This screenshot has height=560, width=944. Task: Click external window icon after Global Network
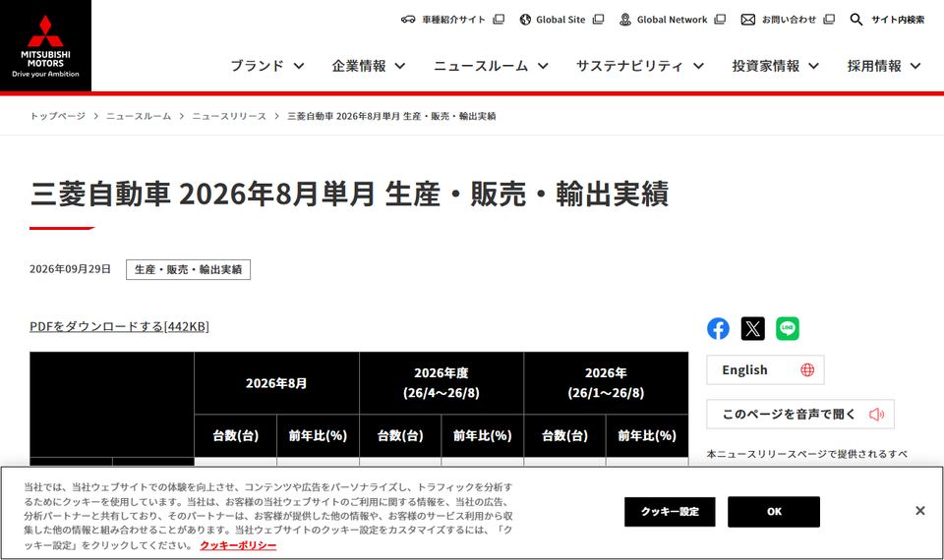tap(720, 20)
